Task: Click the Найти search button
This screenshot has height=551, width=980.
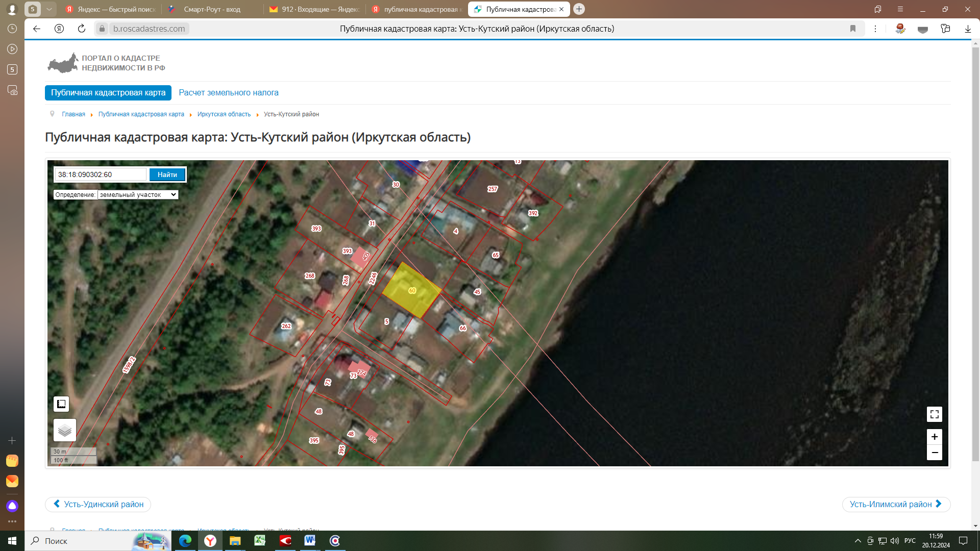Action: point(167,174)
